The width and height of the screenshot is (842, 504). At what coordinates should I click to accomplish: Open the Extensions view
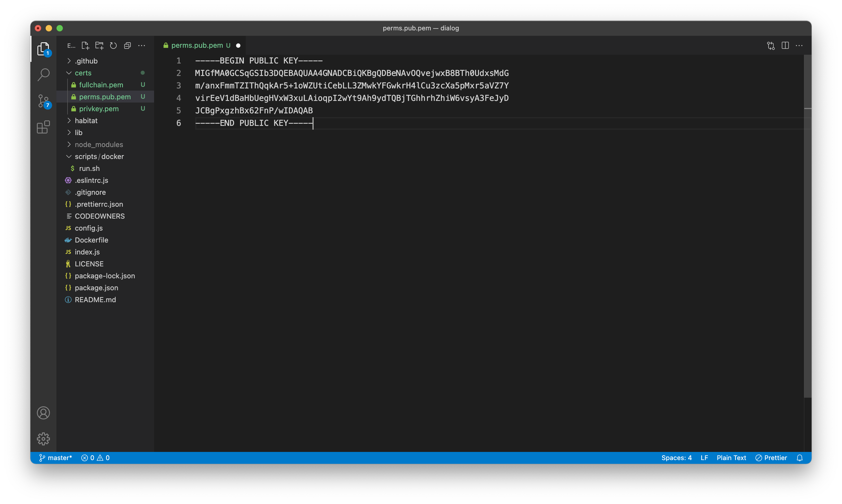[43, 127]
